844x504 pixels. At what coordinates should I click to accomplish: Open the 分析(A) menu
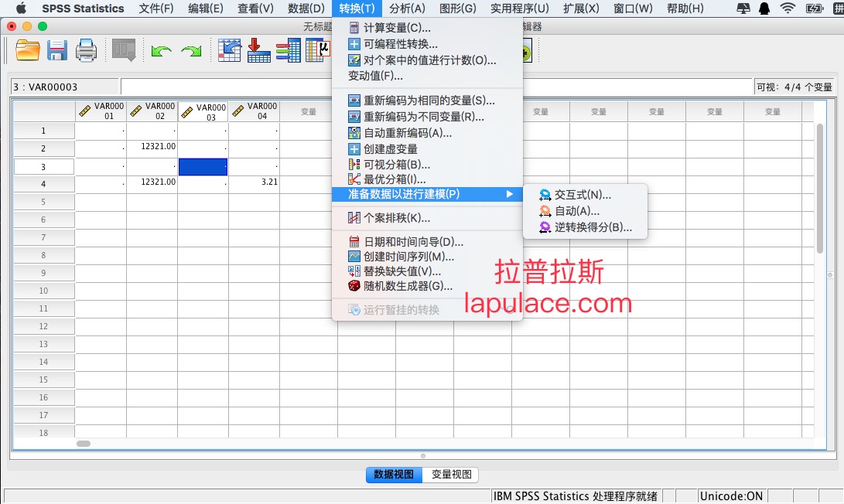coord(407,9)
